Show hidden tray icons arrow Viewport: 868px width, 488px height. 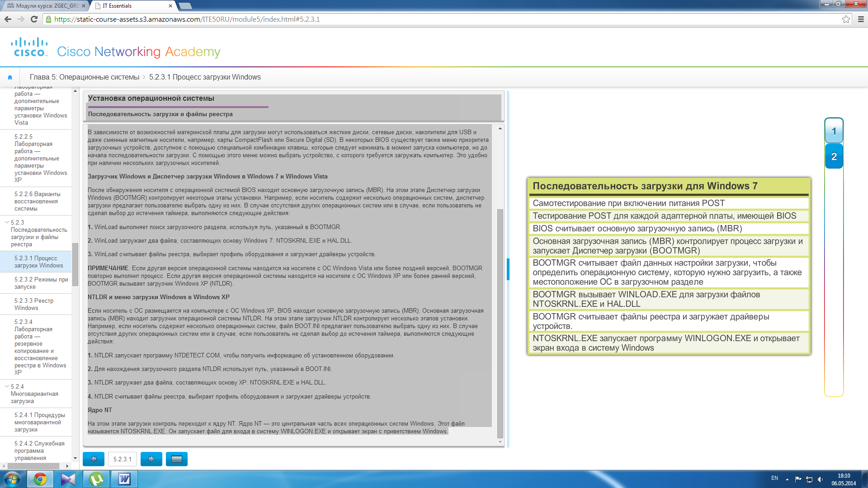(x=787, y=479)
